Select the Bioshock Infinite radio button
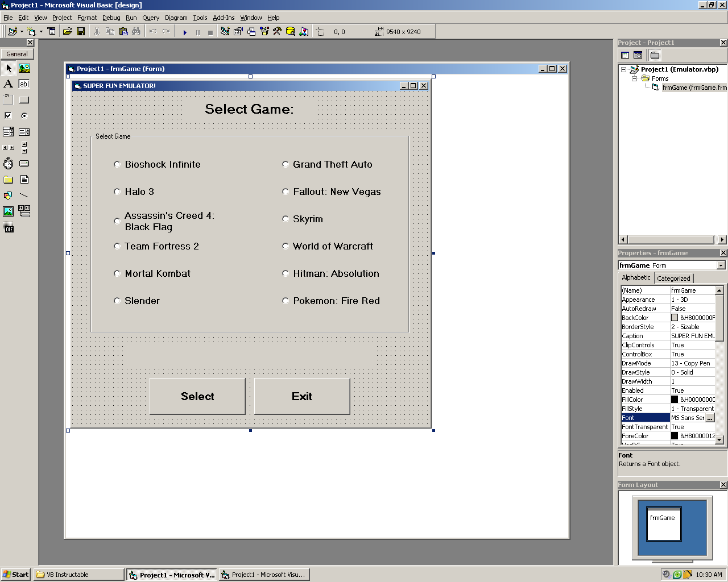Image resolution: width=728 pixels, height=582 pixels. (x=117, y=164)
